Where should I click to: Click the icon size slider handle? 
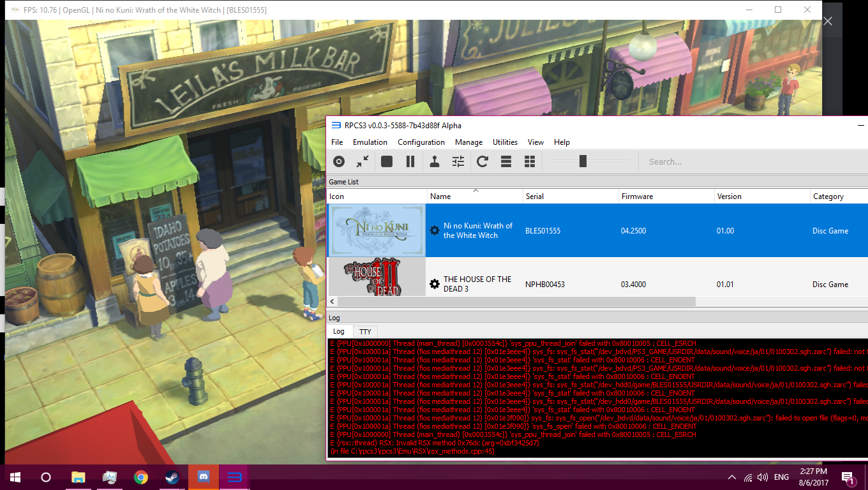click(583, 161)
